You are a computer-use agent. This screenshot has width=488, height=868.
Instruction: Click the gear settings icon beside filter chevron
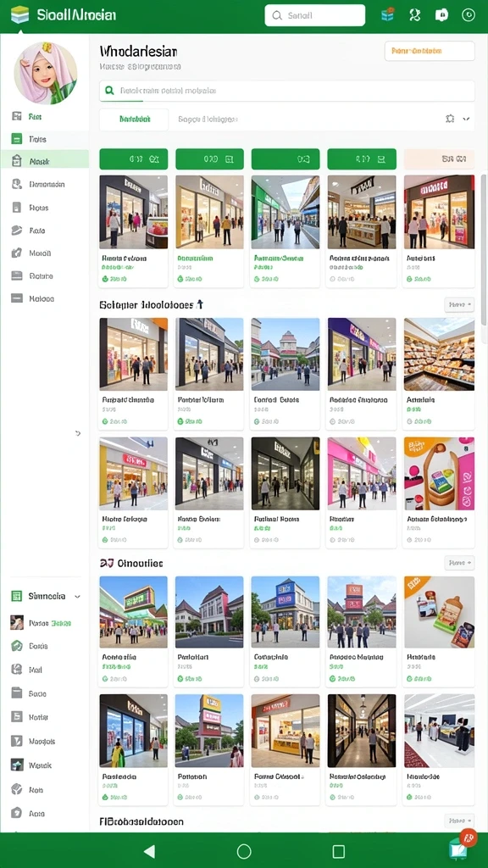(x=450, y=119)
